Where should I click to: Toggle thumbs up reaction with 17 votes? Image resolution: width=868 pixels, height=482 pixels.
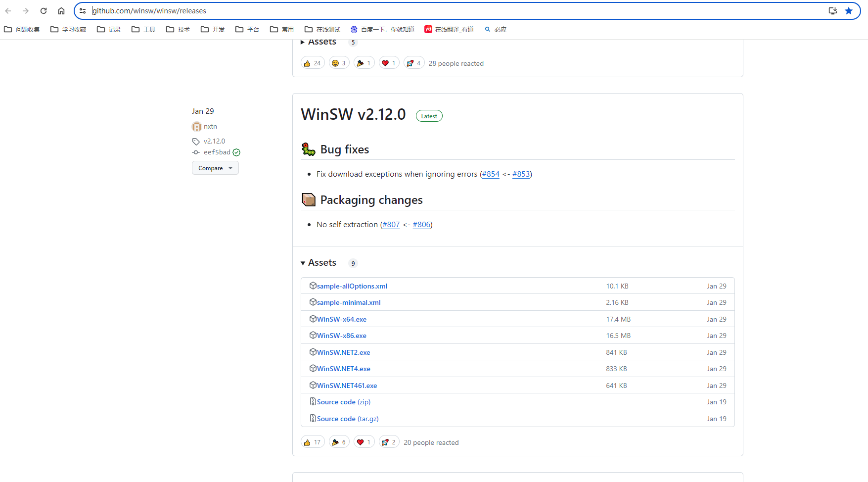coord(313,442)
